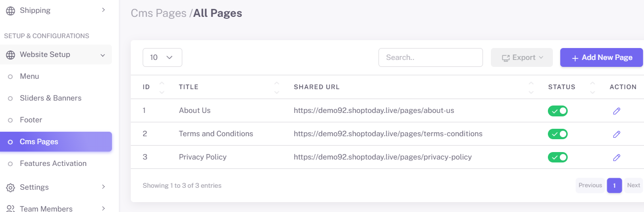644x212 pixels.
Task: Sort table by ID column arrows
Action: coord(161,87)
